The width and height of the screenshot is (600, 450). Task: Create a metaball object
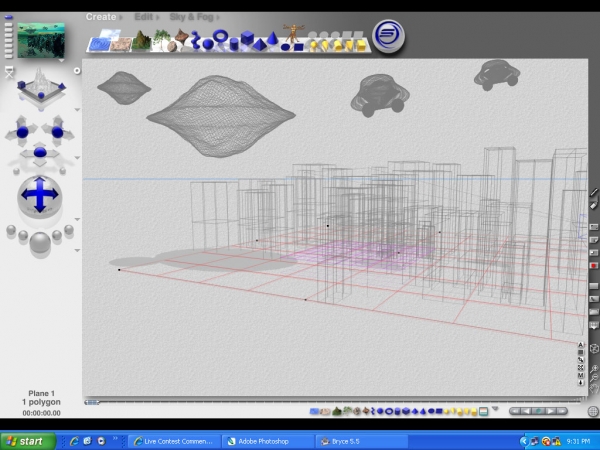(x=195, y=40)
